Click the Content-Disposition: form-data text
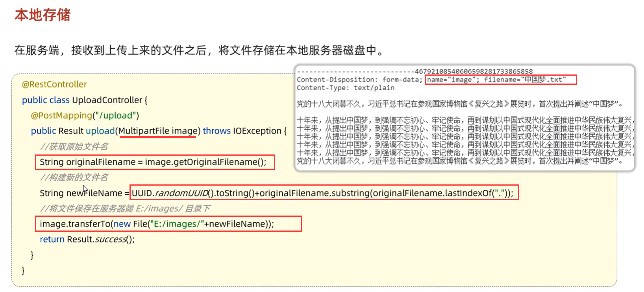The height and width of the screenshot is (292, 644). pyautogui.click(x=359, y=80)
